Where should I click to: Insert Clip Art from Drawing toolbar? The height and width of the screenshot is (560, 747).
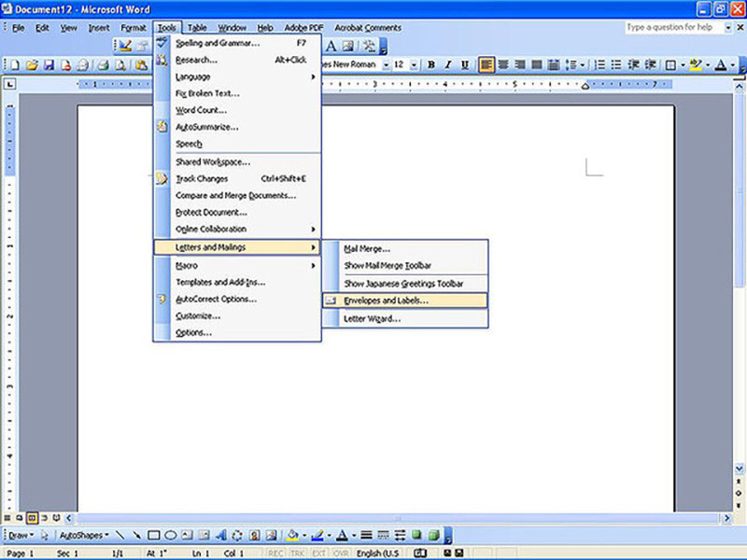pos(254,535)
